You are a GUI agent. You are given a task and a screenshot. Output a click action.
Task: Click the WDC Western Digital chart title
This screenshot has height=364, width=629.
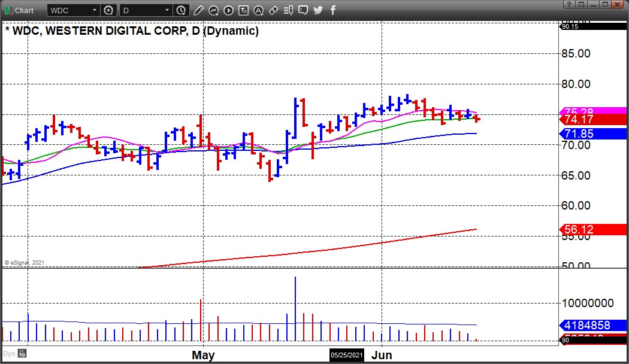[132, 31]
